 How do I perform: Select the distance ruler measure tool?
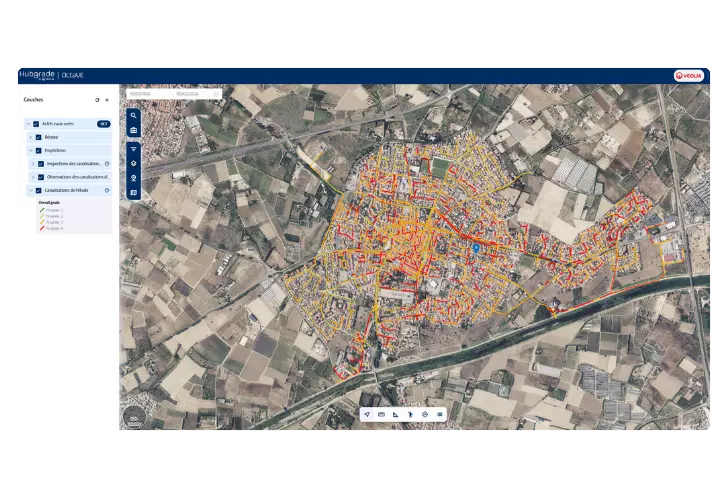point(381,414)
